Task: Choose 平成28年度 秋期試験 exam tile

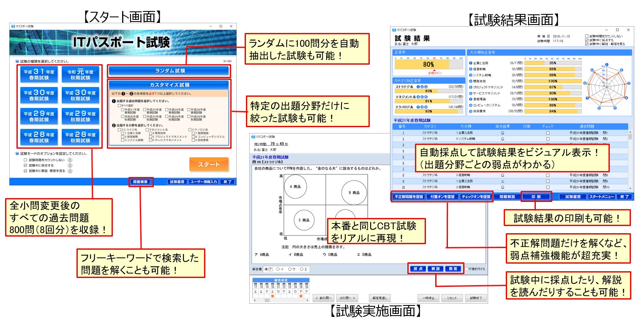Action: click(x=81, y=137)
